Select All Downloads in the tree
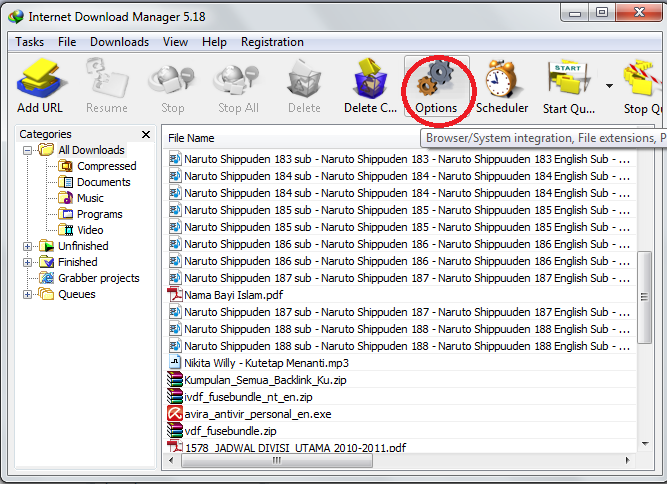The image size is (667, 486). coord(91,150)
